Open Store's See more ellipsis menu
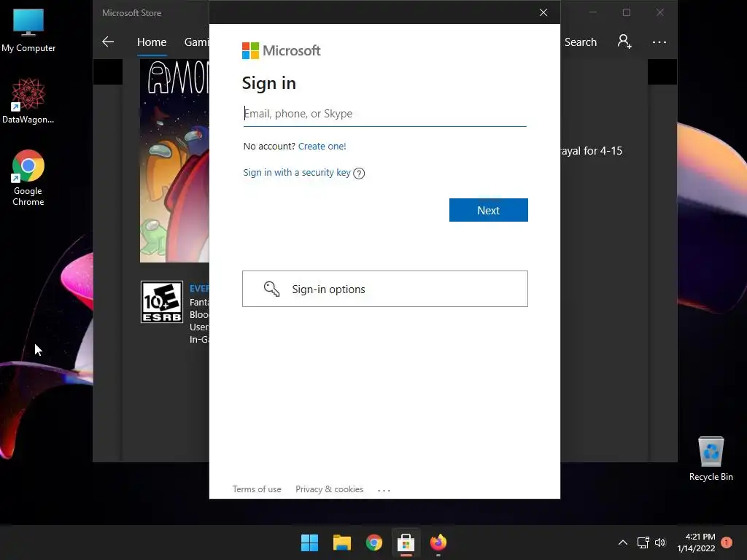 click(659, 42)
